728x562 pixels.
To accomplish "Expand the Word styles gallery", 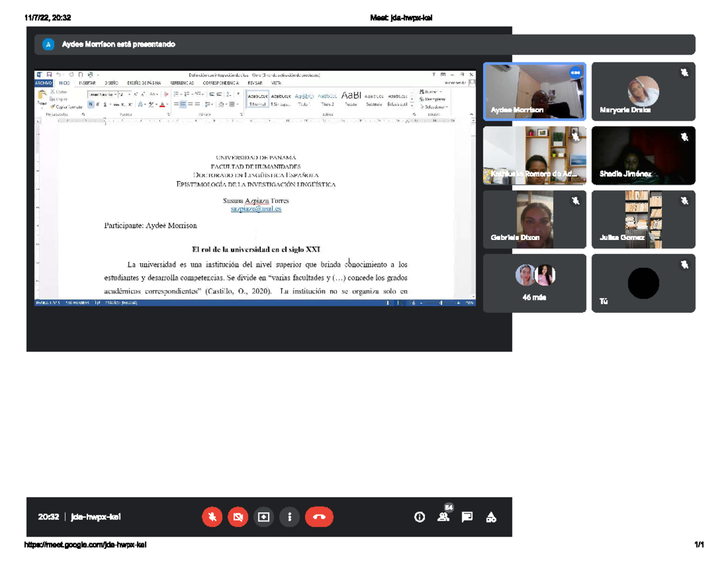I will point(413,104).
